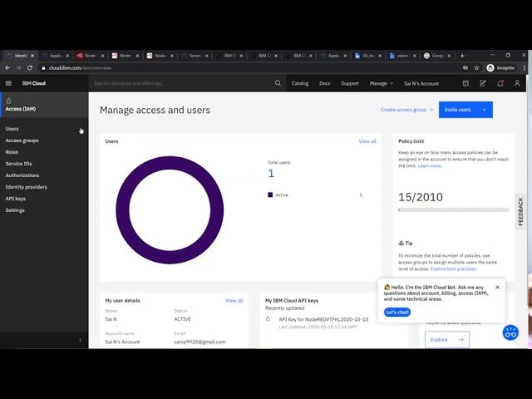Viewport: 532px width, 399px height.
Task: Click the site lock icon in address bar
Action: coord(43,68)
